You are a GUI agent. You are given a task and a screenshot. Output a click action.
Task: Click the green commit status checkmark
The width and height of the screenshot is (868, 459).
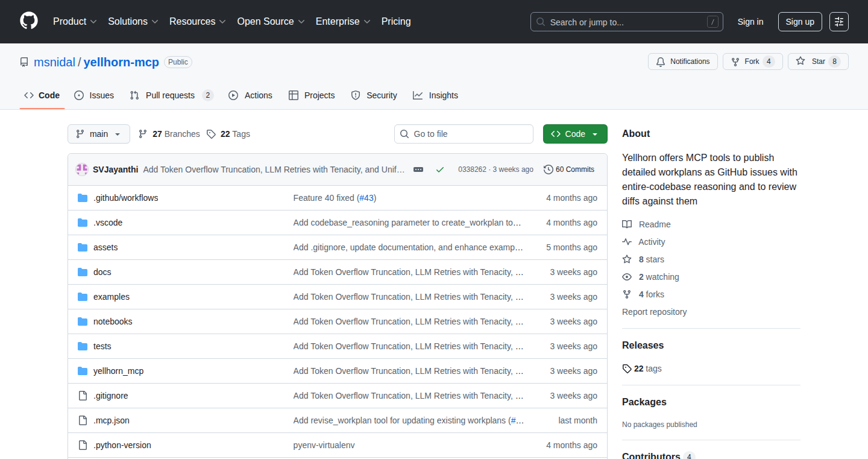440,169
